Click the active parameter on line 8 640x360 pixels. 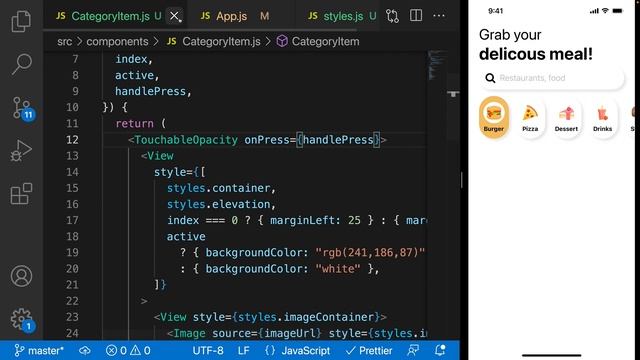tap(134, 75)
